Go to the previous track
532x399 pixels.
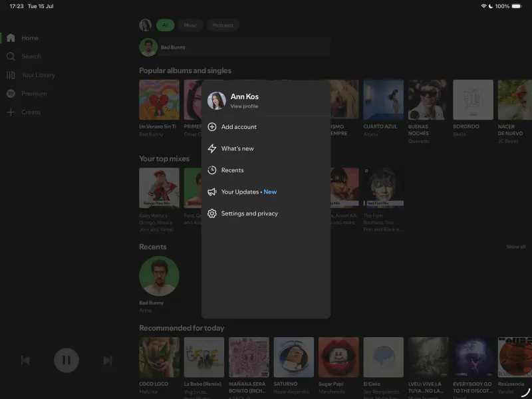click(x=25, y=360)
